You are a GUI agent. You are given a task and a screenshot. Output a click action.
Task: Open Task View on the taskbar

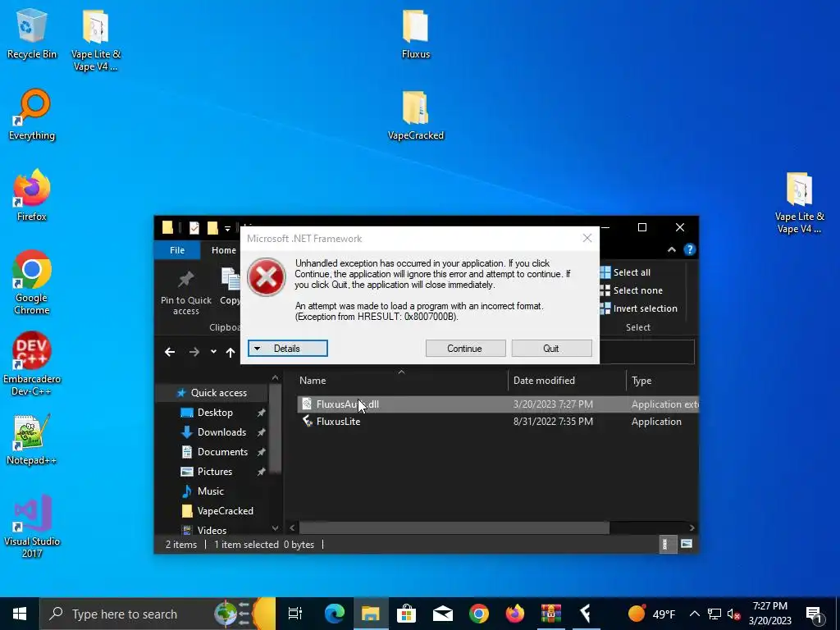coord(295,614)
